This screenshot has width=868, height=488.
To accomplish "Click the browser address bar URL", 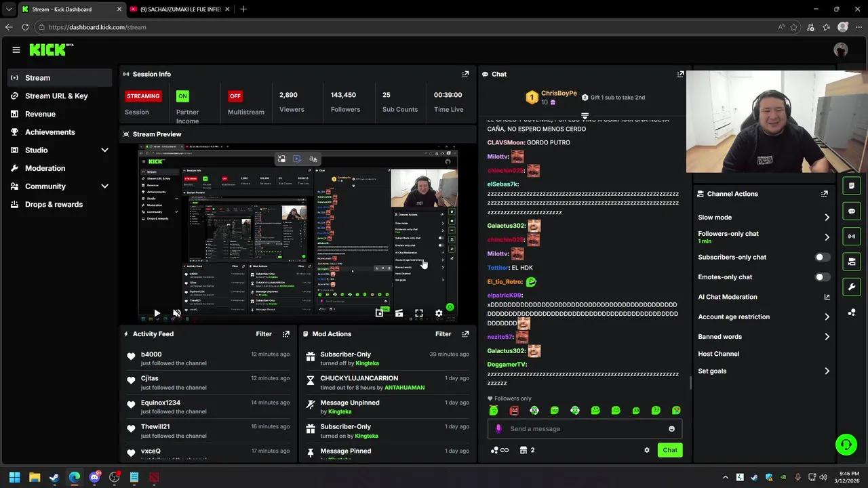I will pyautogui.click(x=97, y=27).
